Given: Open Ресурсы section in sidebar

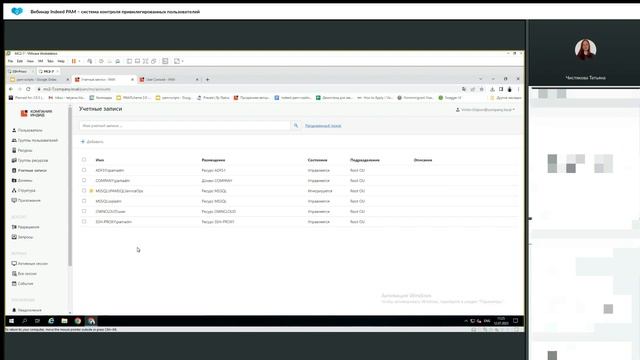Looking at the screenshot, I should coord(22,150).
